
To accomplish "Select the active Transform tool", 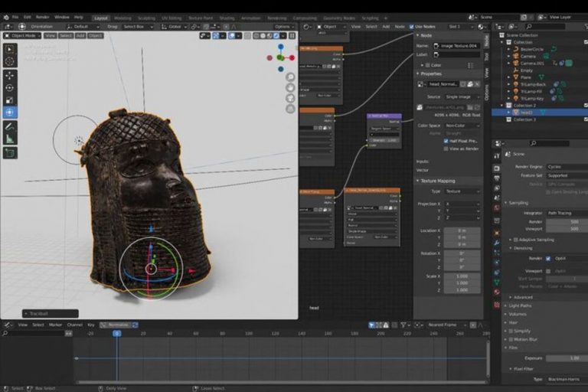I will click(10, 112).
